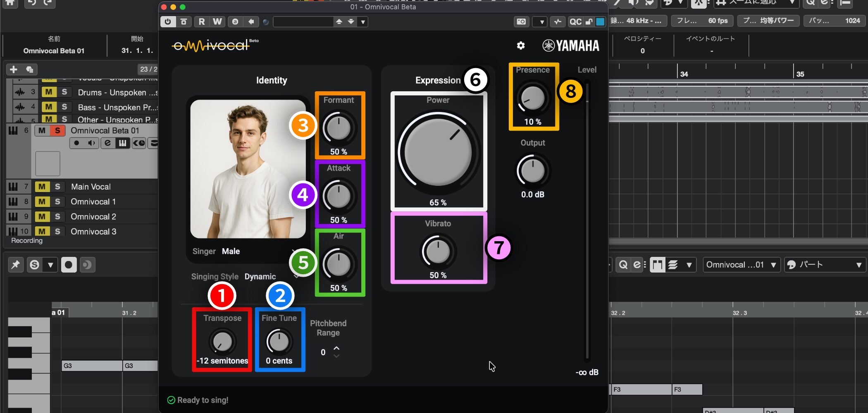
Task: Click the plugin snapshot camera icon
Action: [521, 21]
